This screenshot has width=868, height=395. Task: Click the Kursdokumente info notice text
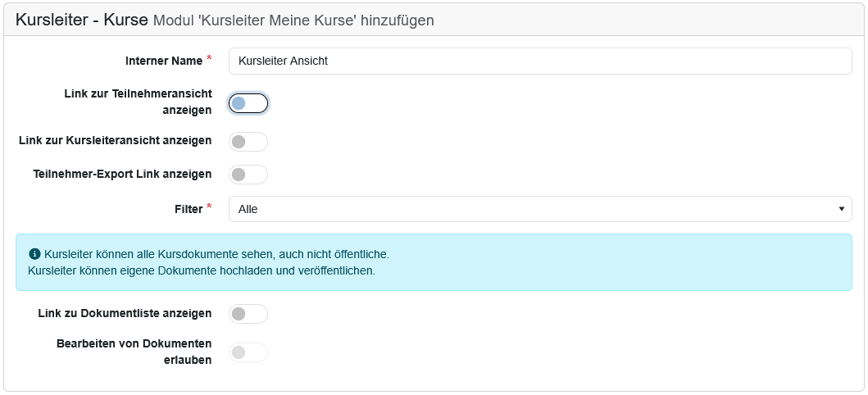click(x=216, y=254)
